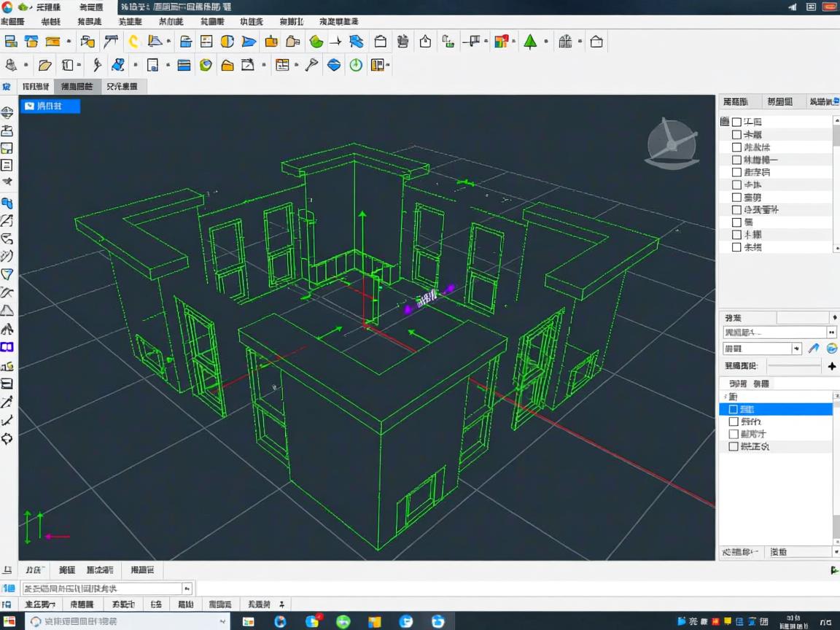Click the blue pencil icon in right panel
Screen dimensions: 840x630
coord(814,349)
